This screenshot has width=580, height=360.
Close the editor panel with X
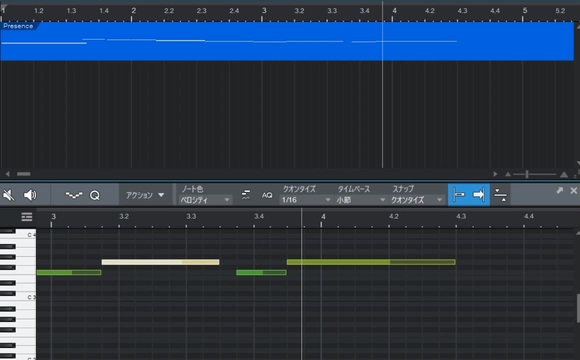pyautogui.click(x=574, y=190)
